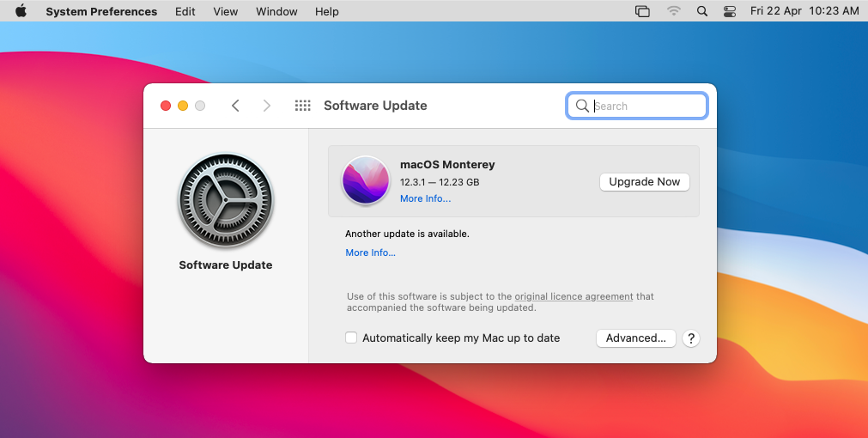Screen dimensions: 868x438
Task: Click the Software Update window title
Action: (x=375, y=106)
